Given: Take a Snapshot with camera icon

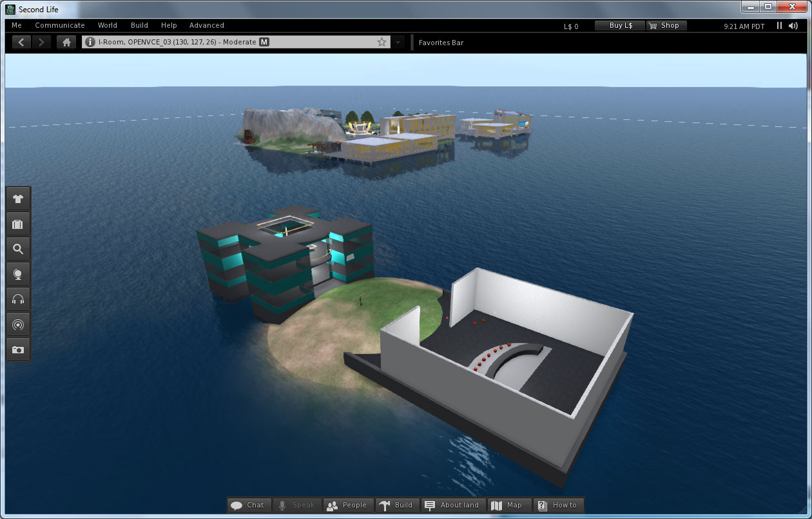Looking at the screenshot, I should click(18, 349).
